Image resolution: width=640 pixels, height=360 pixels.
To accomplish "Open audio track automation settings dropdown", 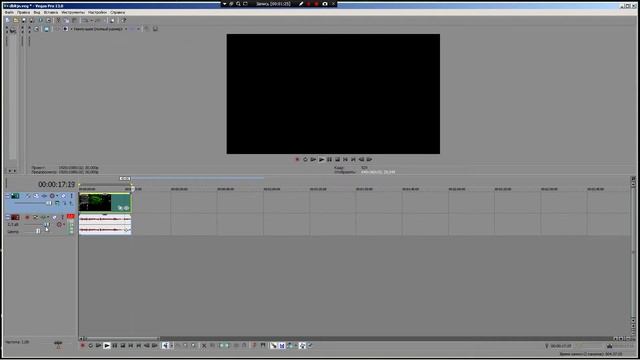I will click(64, 224).
